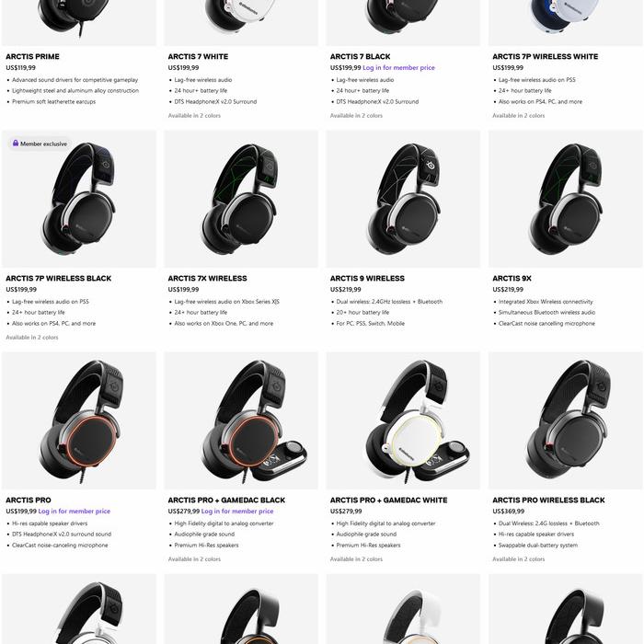Open the Arctis 9X product title

[512, 279]
